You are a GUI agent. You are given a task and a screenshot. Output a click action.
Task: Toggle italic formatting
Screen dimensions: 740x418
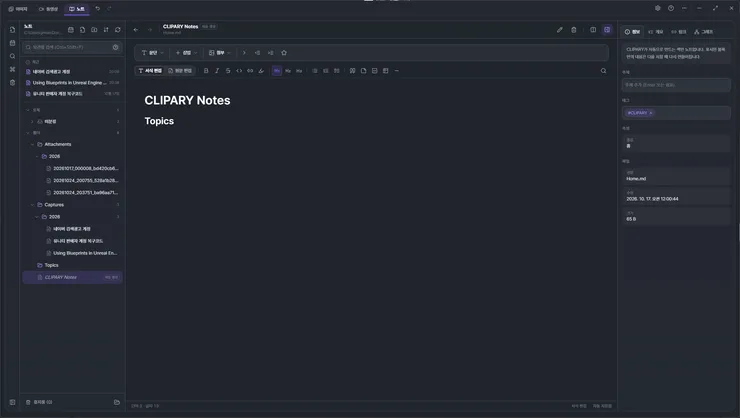[217, 71]
